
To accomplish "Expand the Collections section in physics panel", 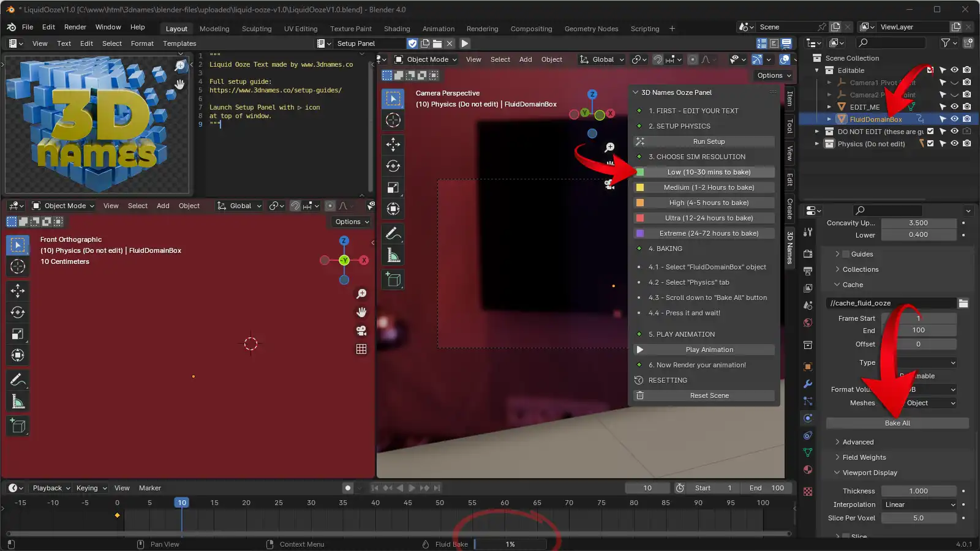I will (x=861, y=269).
